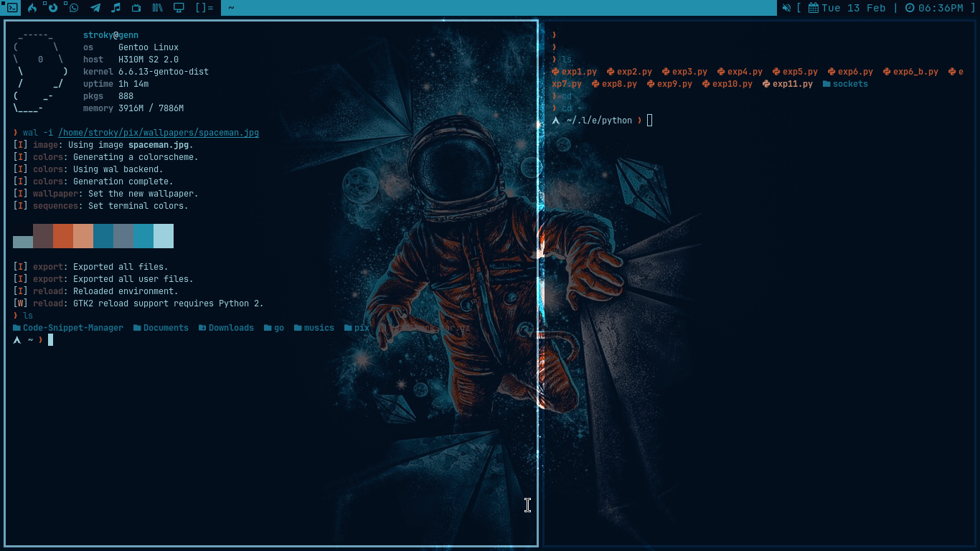Click the Code-Snippet-Manager folder entry
The image size is (980, 551).
72,328
